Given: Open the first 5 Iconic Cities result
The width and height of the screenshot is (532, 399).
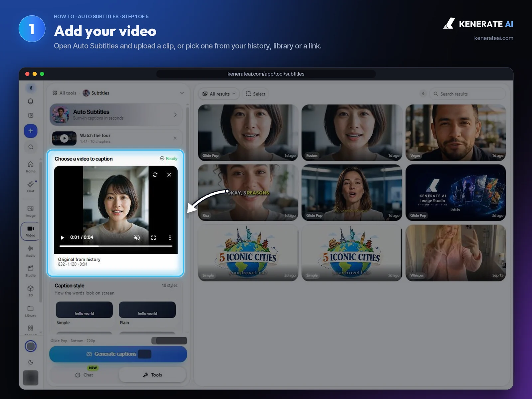Looking at the screenshot, I should (x=248, y=253).
